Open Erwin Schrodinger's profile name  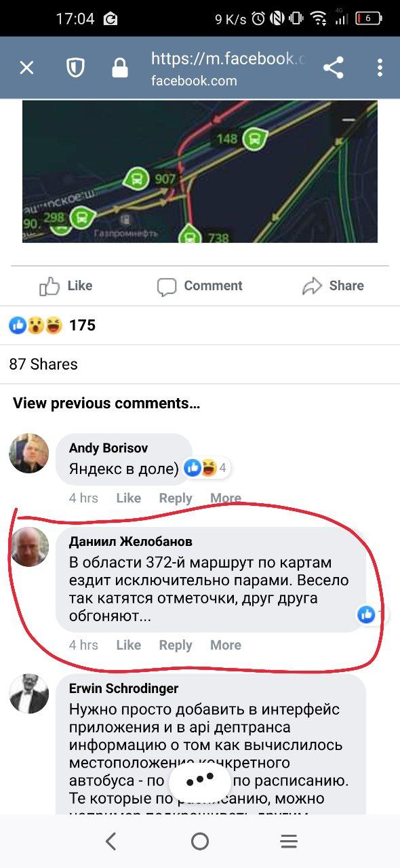pyautogui.click(x=123, y=688)
